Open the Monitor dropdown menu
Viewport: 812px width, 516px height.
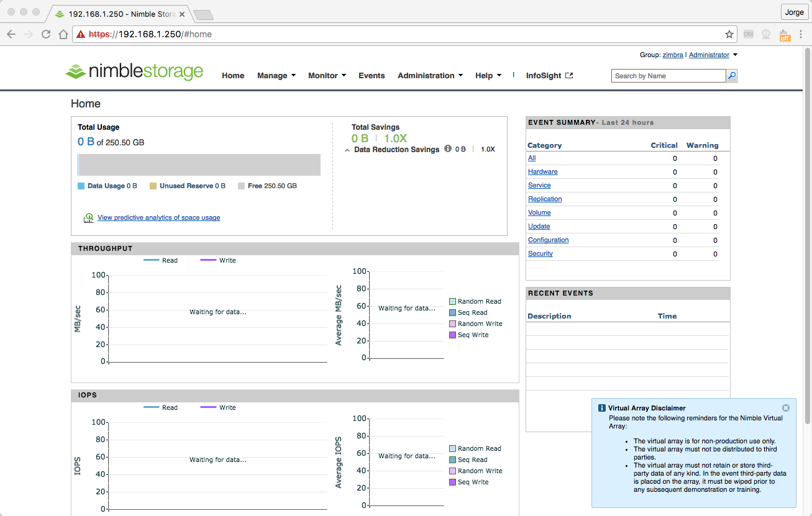coord(327,76)
